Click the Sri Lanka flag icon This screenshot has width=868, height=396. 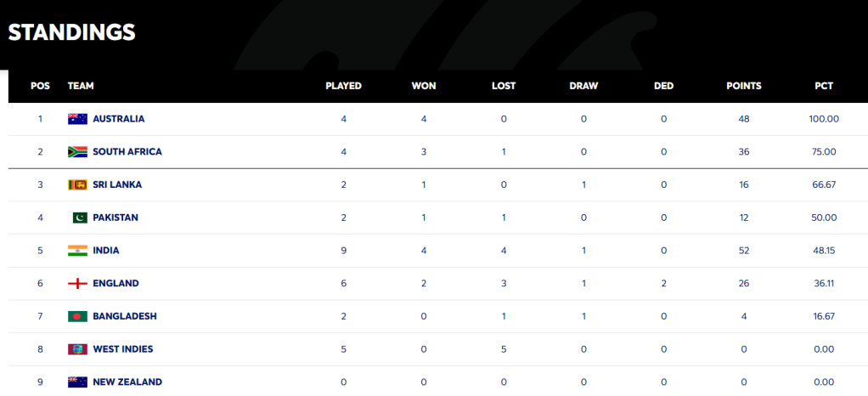click(x=77, y=184)
